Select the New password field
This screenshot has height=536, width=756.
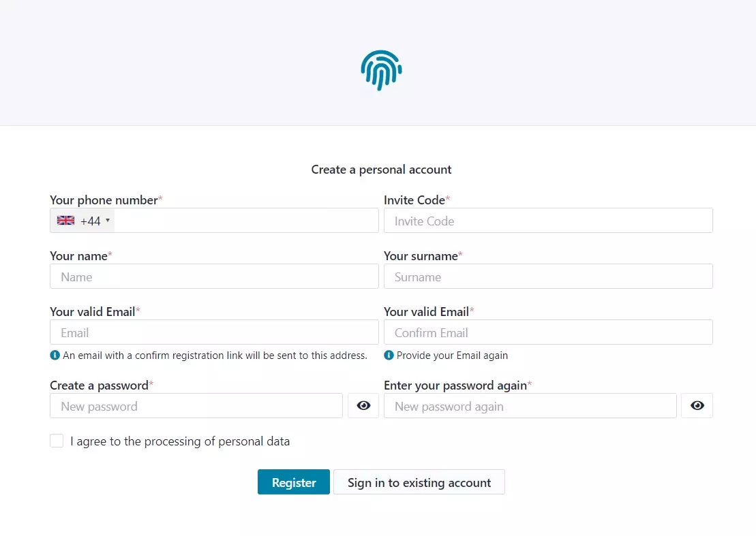196,406
